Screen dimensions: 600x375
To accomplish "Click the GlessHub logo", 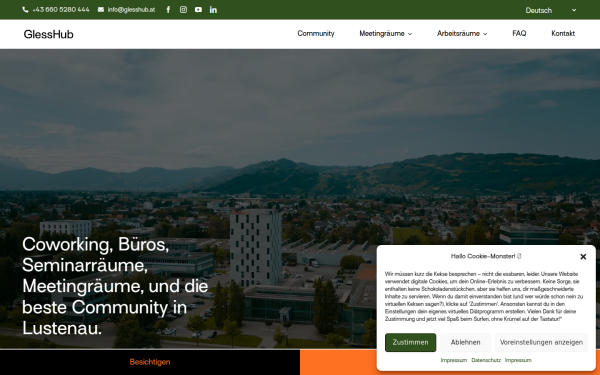I will click(49, 34).
